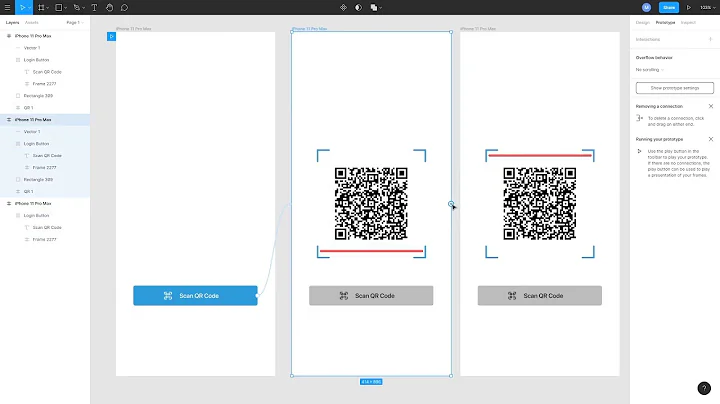Open the Boolean operations dropdown chevron
This screenshot has height=404, width=720.
(381, 8)
